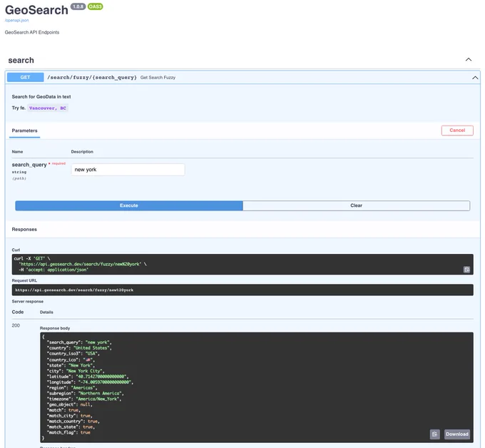Click the Clear button
Image resolution: width=485 pixels, height=448 pixels.
357,205
